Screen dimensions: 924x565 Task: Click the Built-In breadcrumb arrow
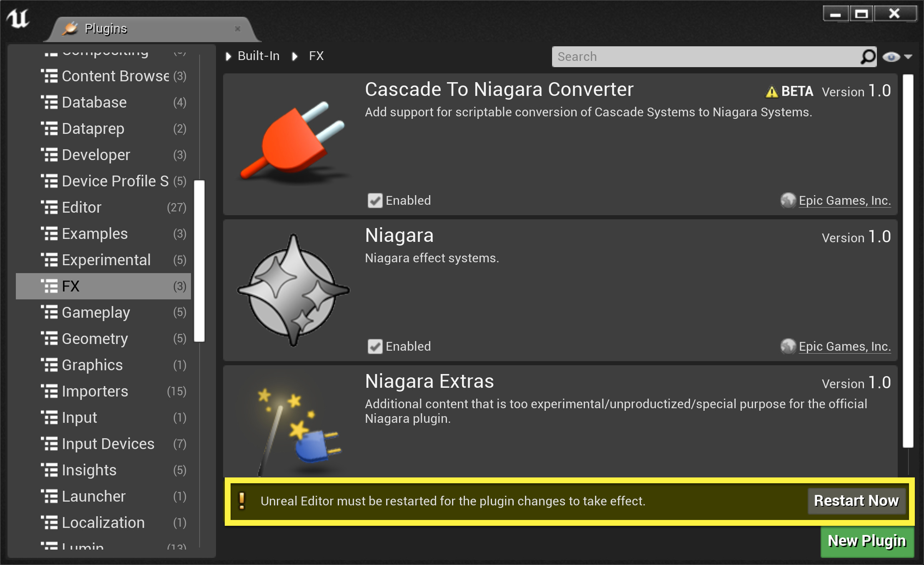pos(228,56)
